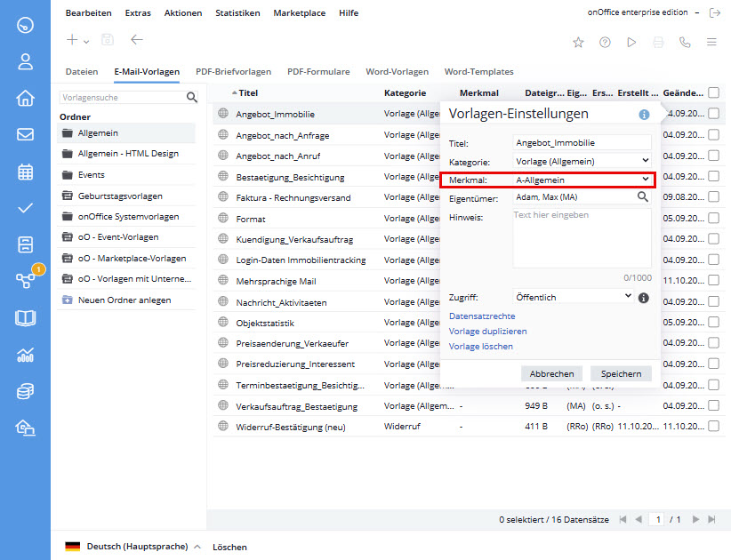The image size is (731, 560).
Task: Click the phone icon in top toolbar
Action: point(685,42)
